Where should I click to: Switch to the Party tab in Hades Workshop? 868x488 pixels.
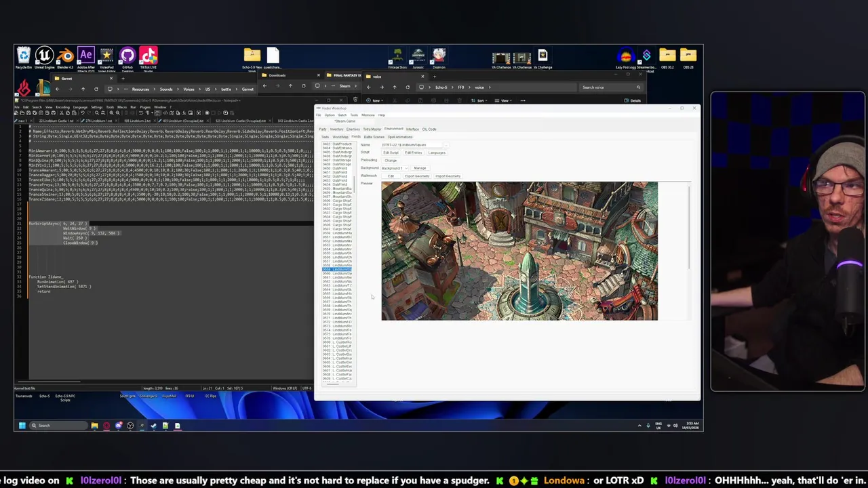(x=323, y=129)
